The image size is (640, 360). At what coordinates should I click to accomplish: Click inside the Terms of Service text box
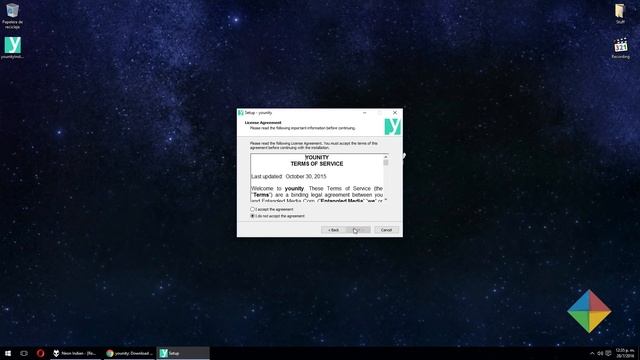click(x=317, y=178)
